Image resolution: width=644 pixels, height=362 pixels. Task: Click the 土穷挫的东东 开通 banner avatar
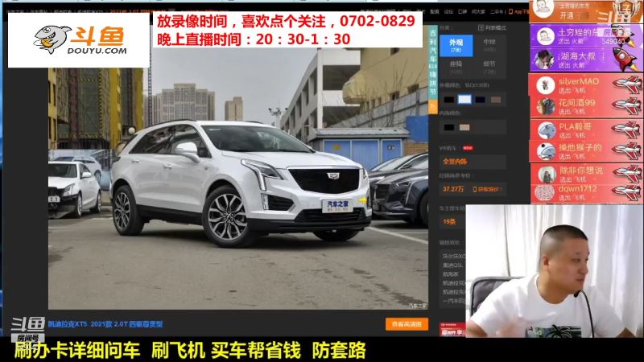(543, 9)
